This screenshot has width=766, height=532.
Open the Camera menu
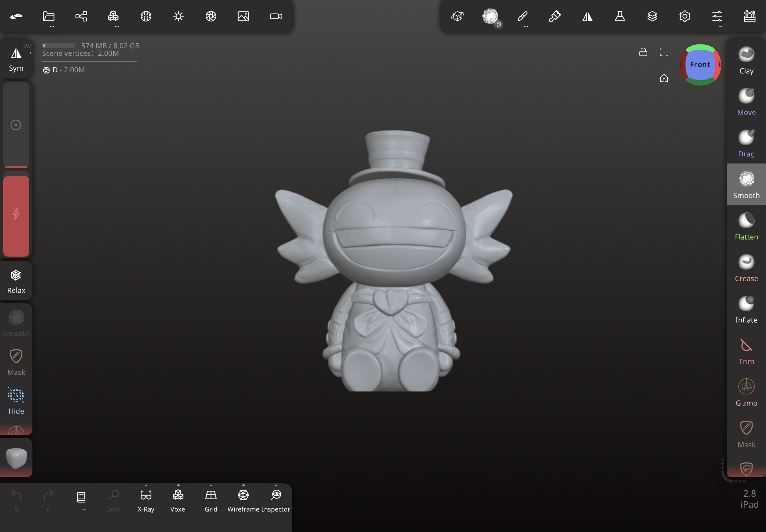click(x=276, y=16)
